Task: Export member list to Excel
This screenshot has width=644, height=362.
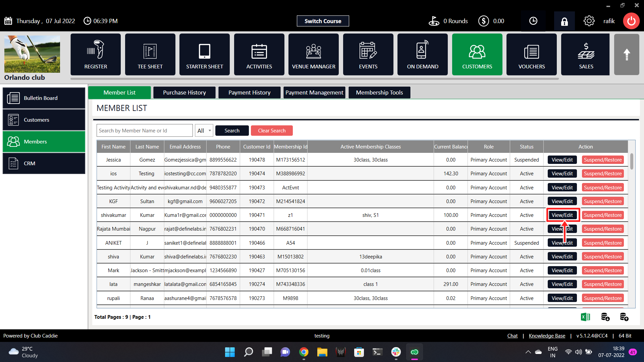Action: click(x=585, y=317)
